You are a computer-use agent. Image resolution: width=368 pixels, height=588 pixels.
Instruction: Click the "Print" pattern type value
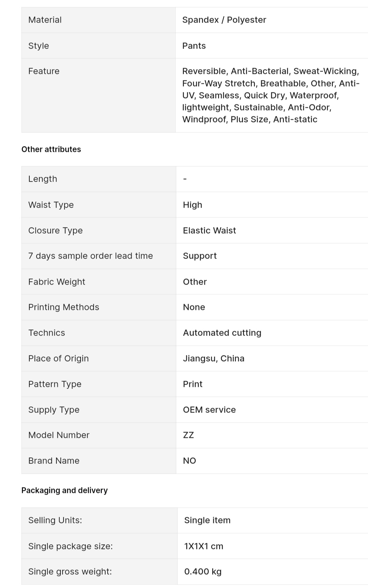coord(193,384)
